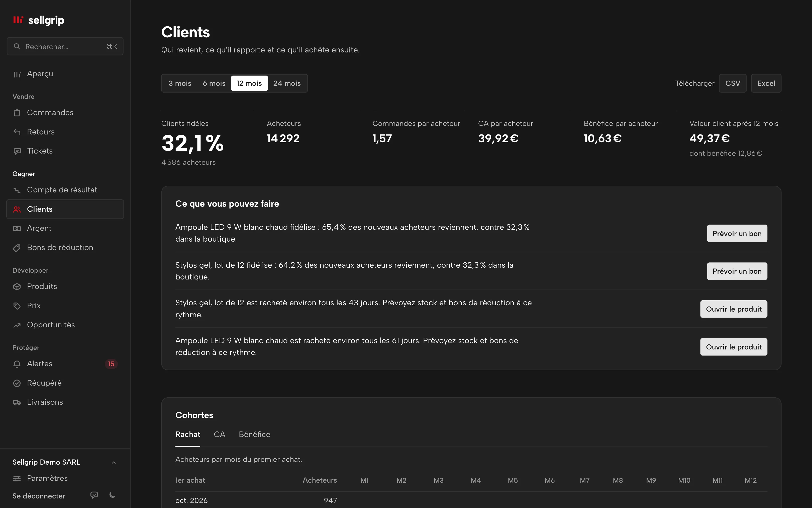This screenshot has height=508, width=812.
Task: Toggle dark mode with moon icon
Action: (113, 495)
